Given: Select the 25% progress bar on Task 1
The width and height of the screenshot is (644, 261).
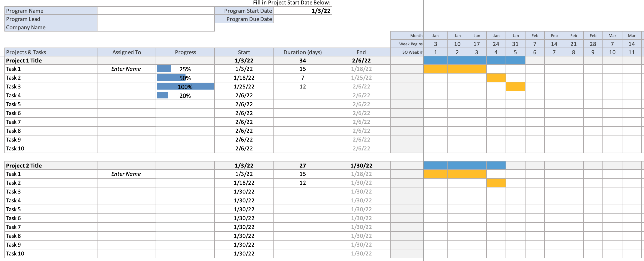Looking at the screenshot, I should pos(163,69).
